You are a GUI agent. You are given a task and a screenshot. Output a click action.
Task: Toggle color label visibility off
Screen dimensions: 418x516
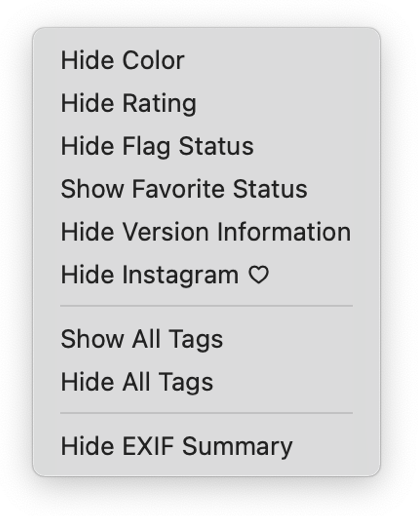[206, 60]
